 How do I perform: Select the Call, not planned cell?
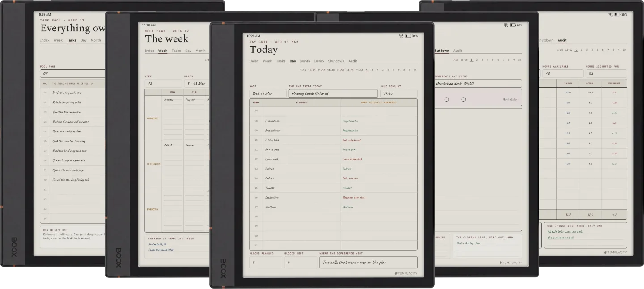pyautogui.click(x=379, y=140)
